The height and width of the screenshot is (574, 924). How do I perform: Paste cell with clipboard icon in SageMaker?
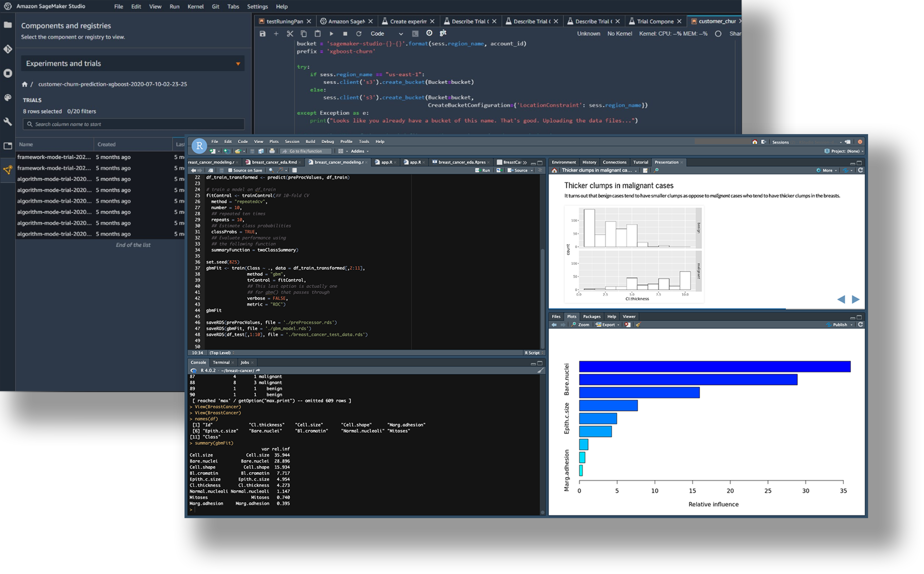tap(317, 34)
